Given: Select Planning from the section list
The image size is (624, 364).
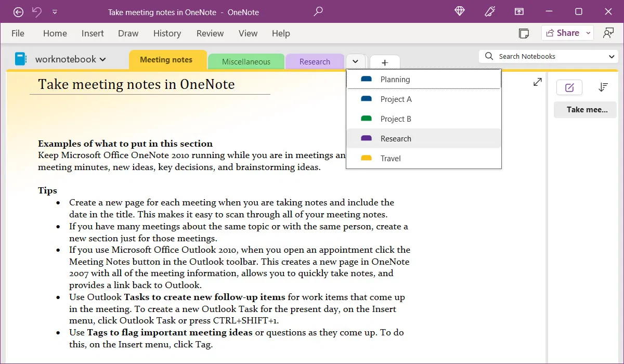Looking at the screenshot, I should point(395,79).
